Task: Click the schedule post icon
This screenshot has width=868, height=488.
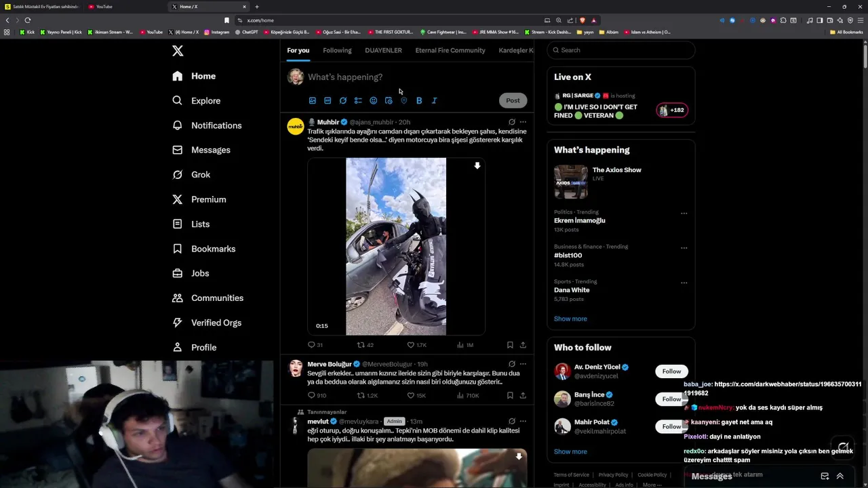Action: click(x=389, y=100)
